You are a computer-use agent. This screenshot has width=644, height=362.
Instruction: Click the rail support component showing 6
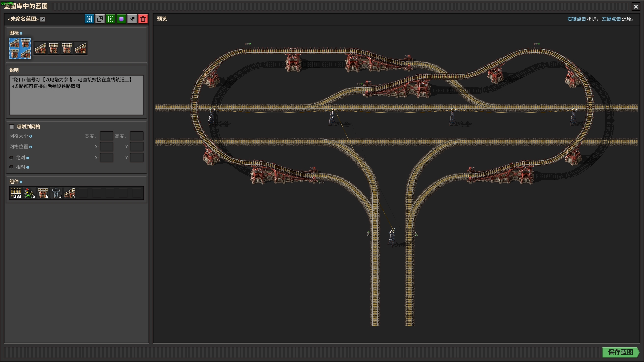[x=43, y=193]
